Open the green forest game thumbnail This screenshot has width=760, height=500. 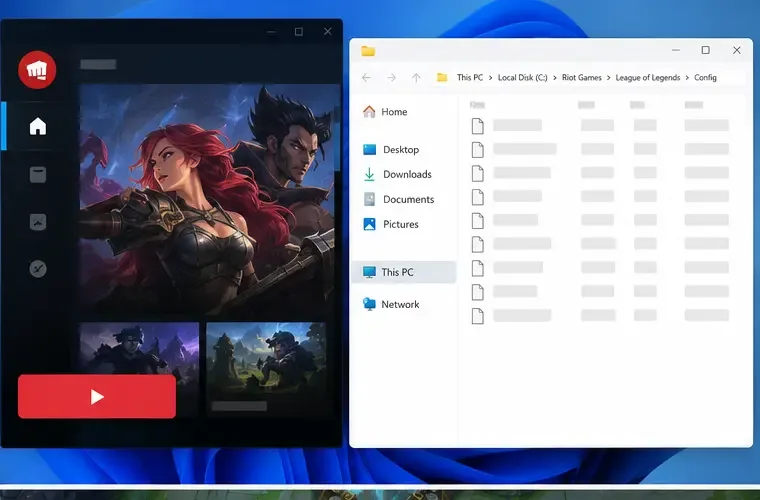pos(266,368)
